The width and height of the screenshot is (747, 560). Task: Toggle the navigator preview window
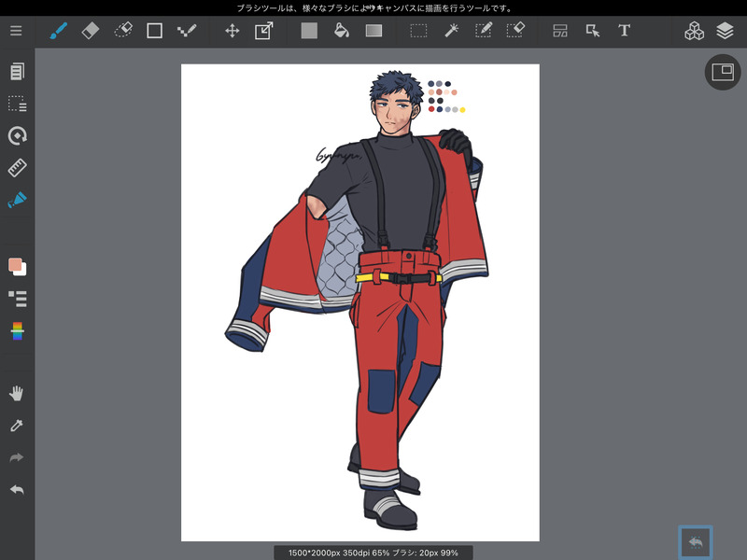pos(722,72)
